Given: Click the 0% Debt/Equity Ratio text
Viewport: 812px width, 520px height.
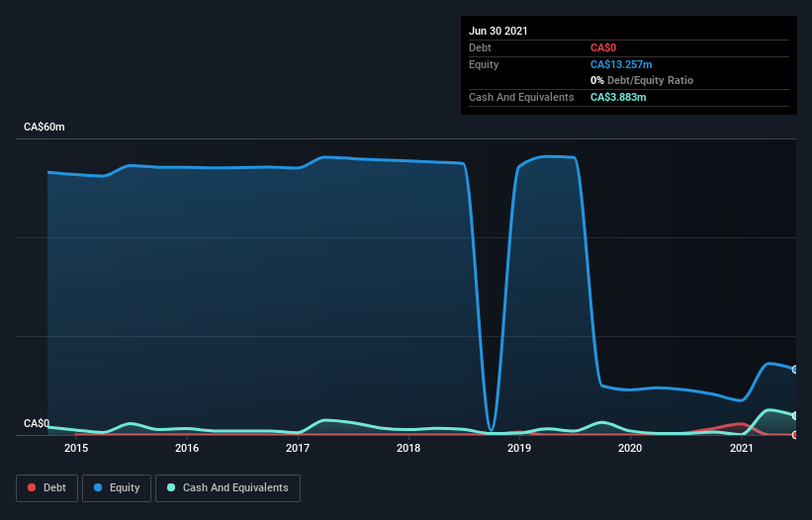Looking at the screenshot, I should (x=642, y=81).
